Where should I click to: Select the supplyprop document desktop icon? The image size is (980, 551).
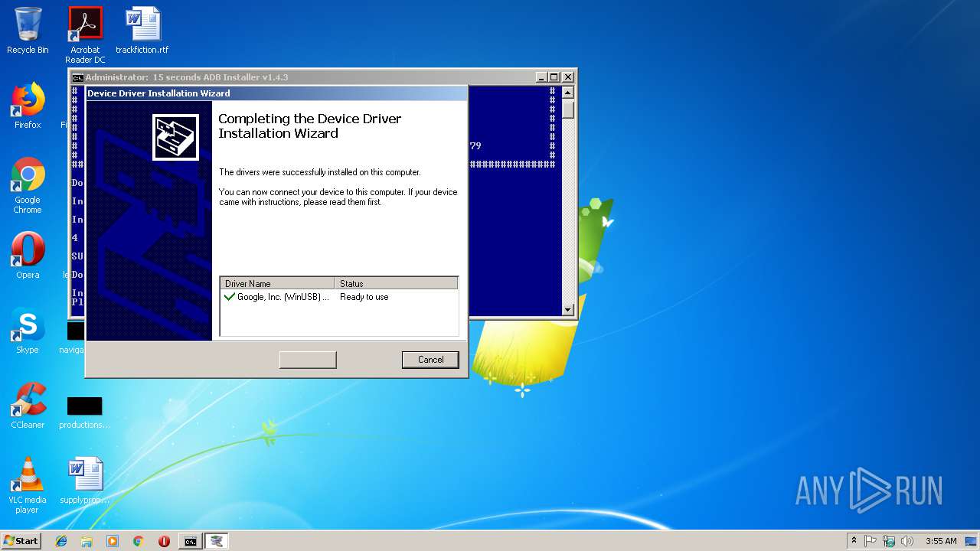tap(85, 481)
